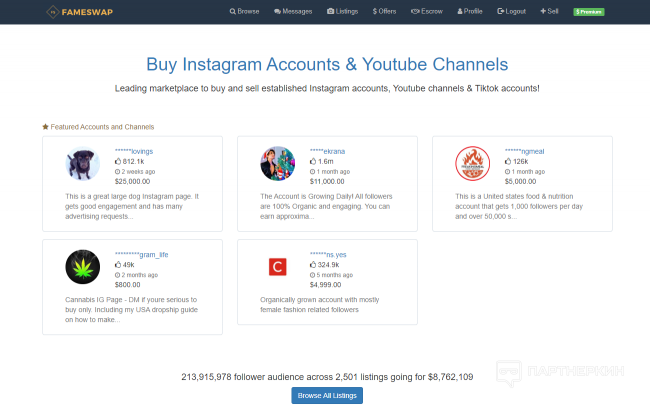Open the ******lovings account listing
Screen dimensions: 650x414
click(x=134, y=151)
